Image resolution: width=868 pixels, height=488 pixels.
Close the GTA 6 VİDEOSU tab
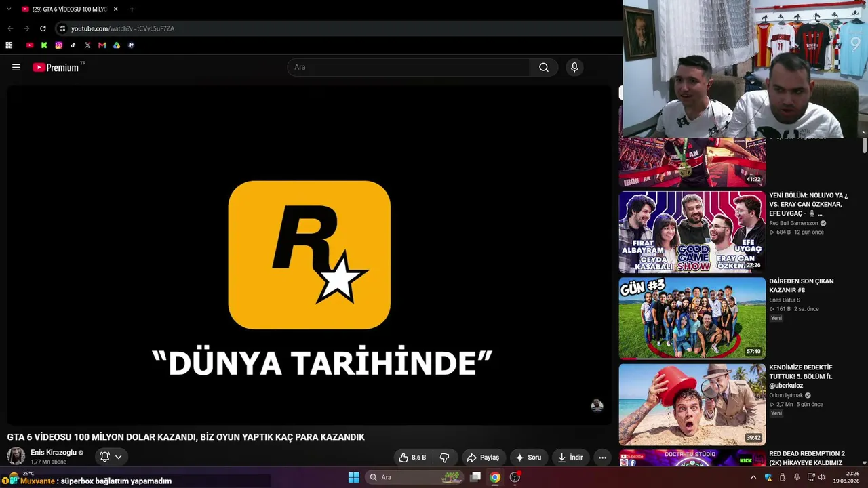(x=115, y=9)
